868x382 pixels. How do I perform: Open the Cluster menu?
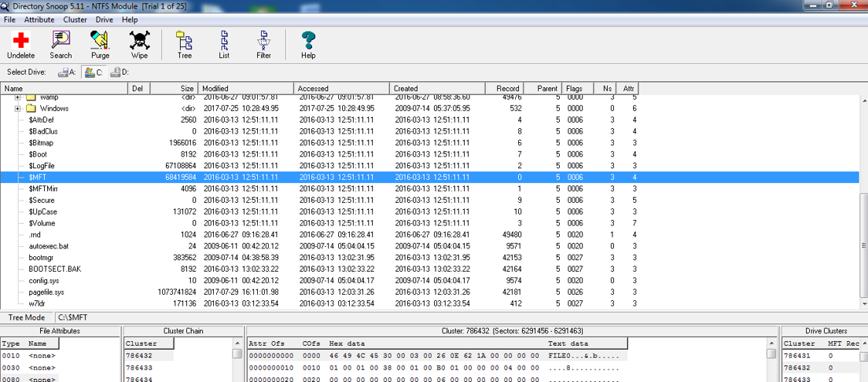pyautogui.click(x=75, y=19)
